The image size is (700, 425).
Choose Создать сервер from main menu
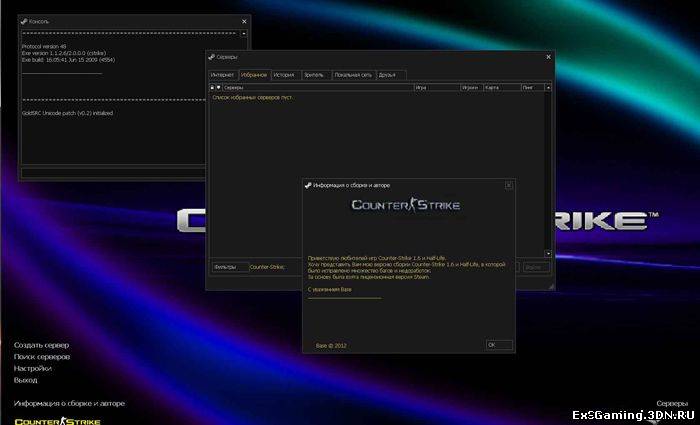(x=42, y=345)
